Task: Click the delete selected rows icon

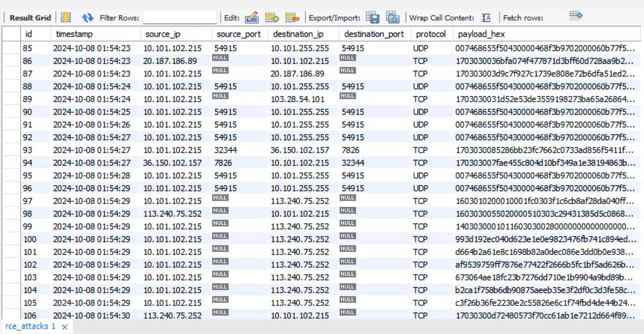Action: (292, 18)
